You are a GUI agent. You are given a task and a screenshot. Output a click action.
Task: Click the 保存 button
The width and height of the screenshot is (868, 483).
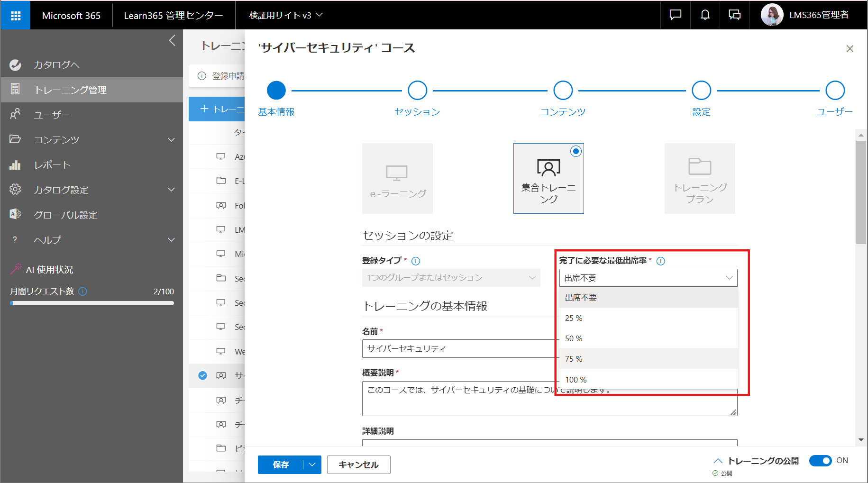click(281, 465)
